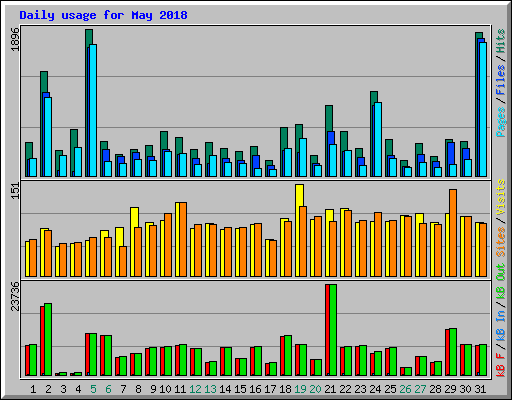
Task: Click the 'Pages' legend label
Action: tap(501, 122)
